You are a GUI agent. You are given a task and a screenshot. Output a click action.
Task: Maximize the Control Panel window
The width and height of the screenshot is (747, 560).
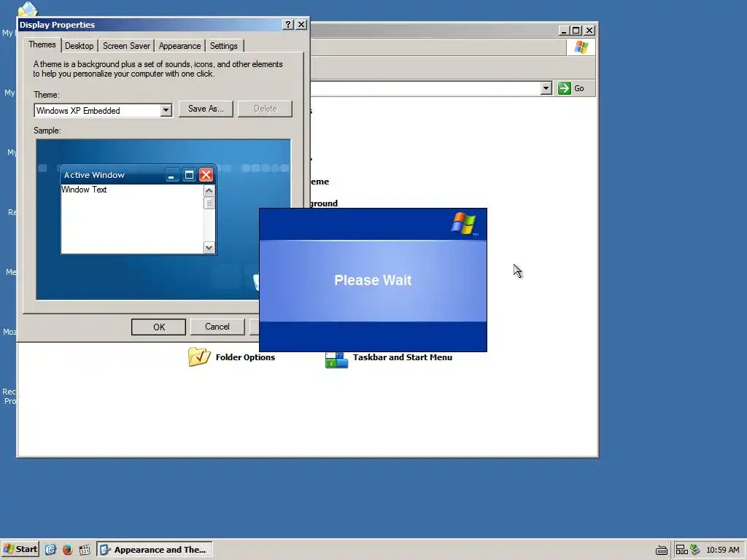click(576, 31)
